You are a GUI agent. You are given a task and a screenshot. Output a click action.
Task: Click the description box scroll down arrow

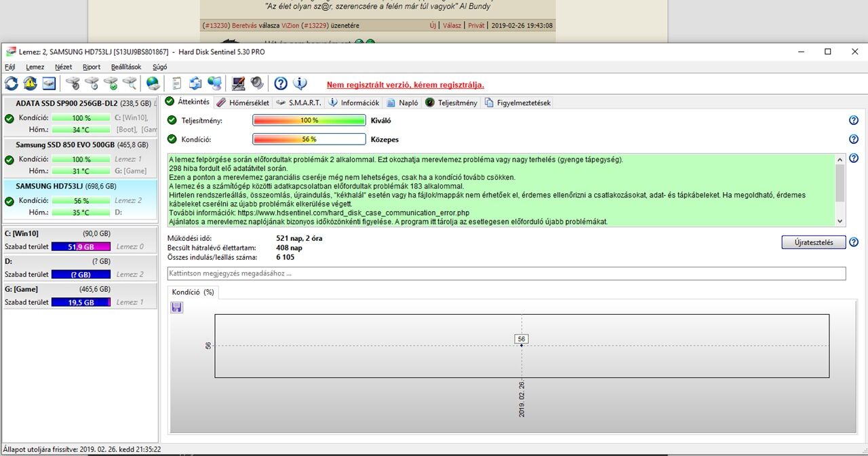[841, 221]
